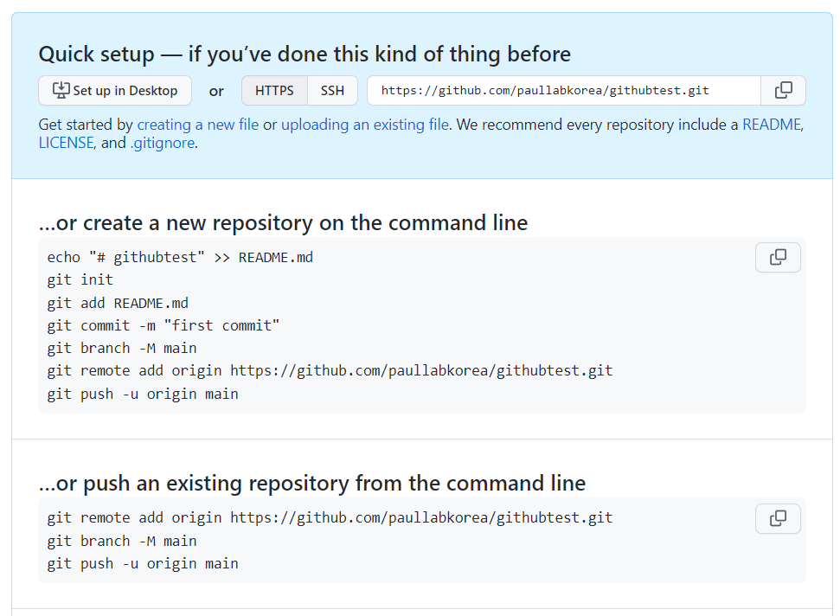
Task: Click the echo githubtest README.md command line
Action: click(180, 258)
